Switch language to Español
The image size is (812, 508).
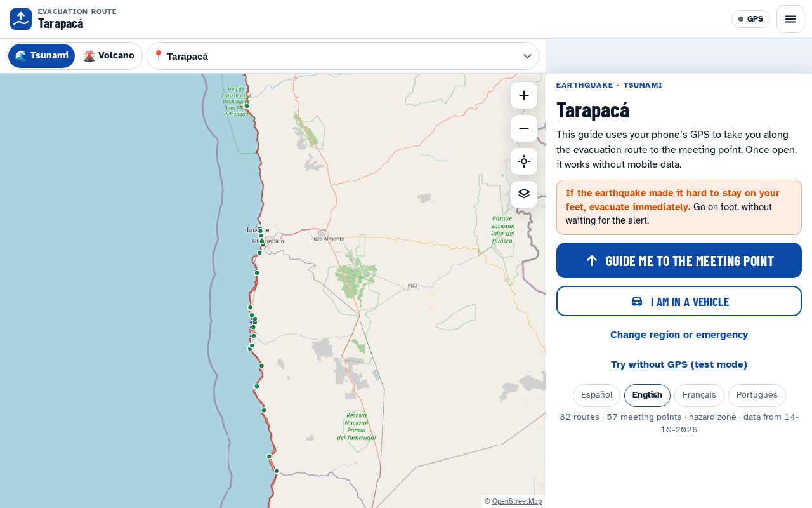597,395
